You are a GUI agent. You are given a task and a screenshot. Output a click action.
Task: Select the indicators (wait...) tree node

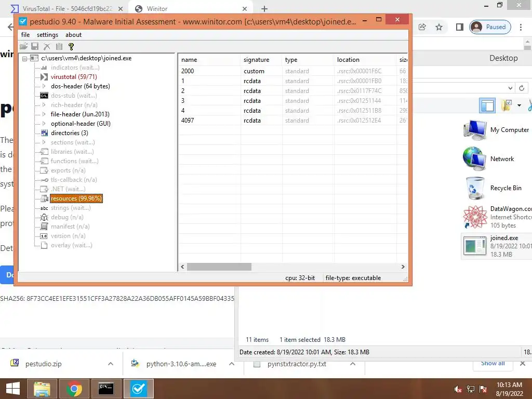[x=75, y=68]
